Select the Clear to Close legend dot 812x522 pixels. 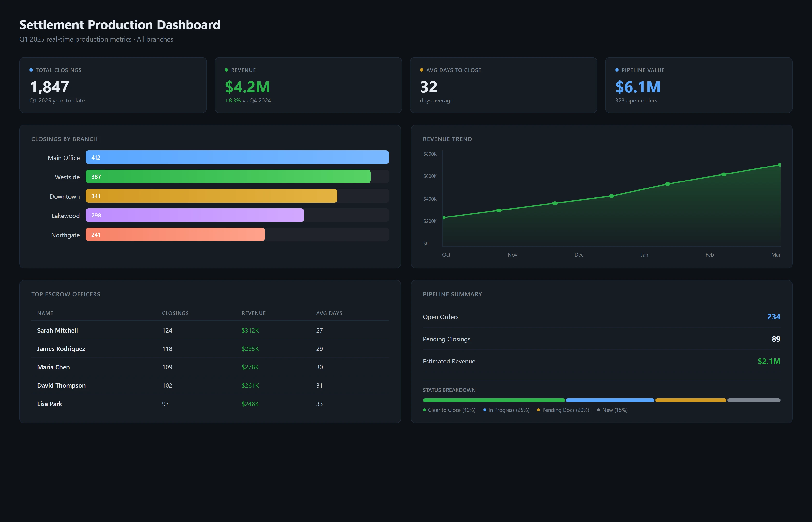coord(424,410)
